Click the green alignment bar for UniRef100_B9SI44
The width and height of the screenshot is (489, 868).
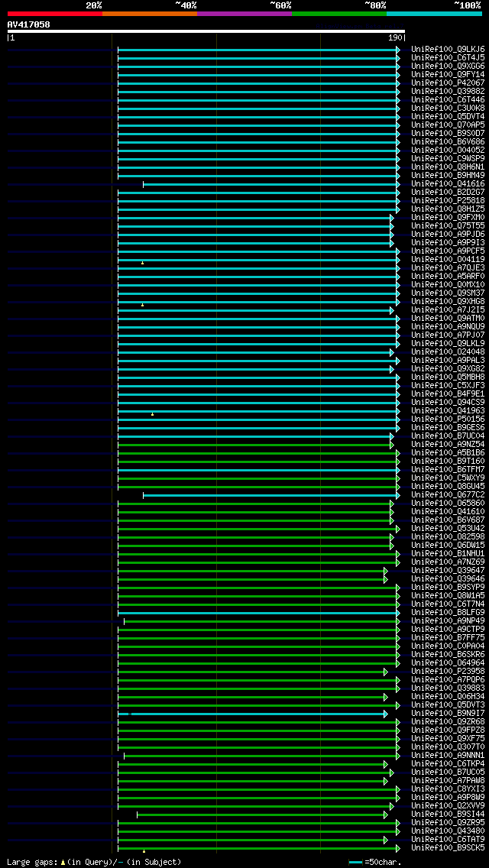pyautogui.click(x=261, y=815)
